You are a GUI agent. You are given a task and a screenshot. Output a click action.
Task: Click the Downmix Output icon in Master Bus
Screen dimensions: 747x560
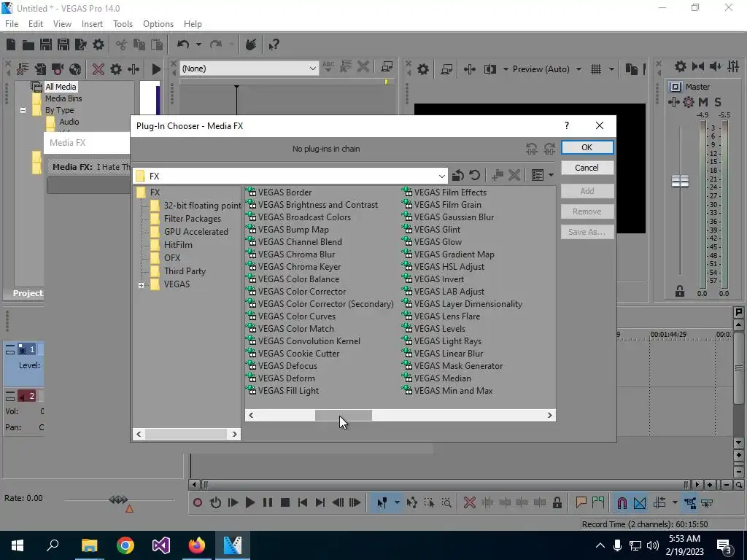click(698, 66)
